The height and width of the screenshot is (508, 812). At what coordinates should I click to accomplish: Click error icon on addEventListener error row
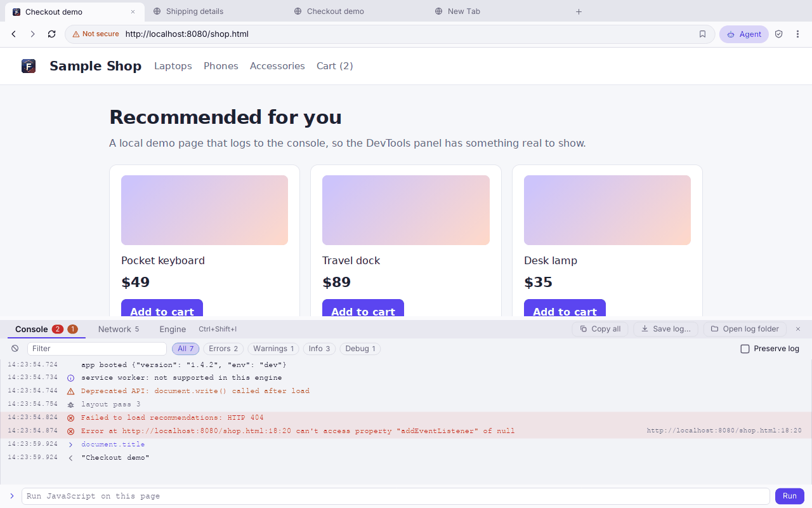click(70, 431)
